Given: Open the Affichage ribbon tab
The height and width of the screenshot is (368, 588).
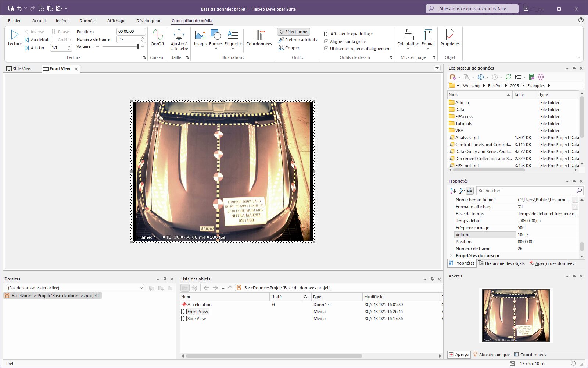Looking at the screenshot, I should [x=116, y=21].
